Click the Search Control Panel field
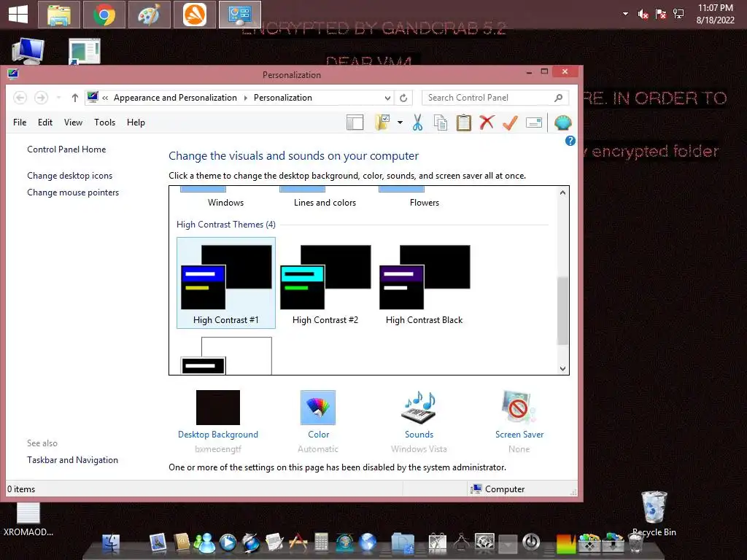This screenshot has height=560, width=747. 495,98
